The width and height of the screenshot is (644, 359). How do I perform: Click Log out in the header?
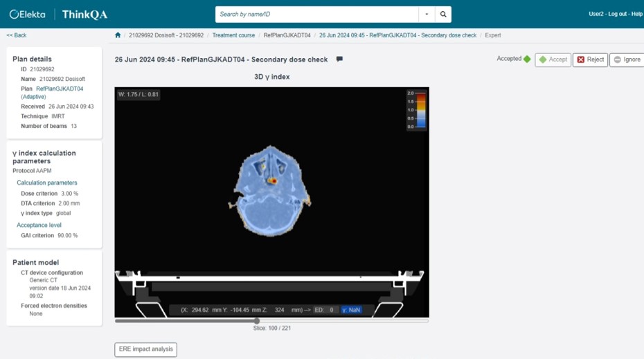click(617, 14)
